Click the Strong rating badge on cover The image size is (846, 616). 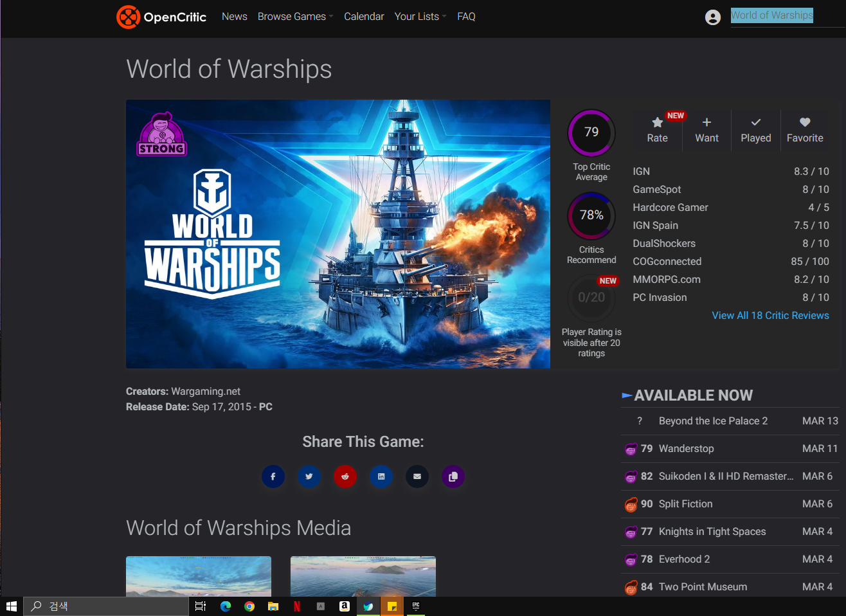(161, 134)
